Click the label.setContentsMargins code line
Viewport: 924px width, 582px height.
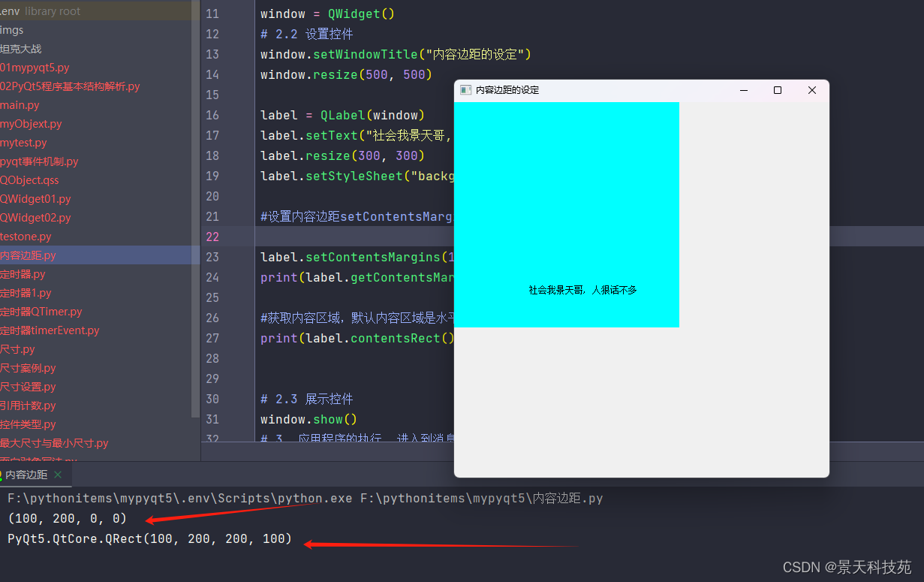click(357, 257)
